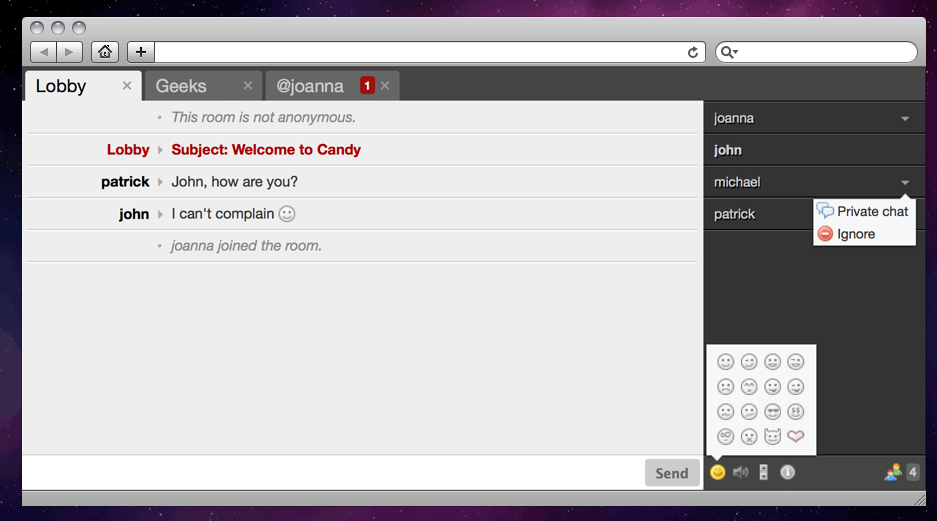Click the room occupants icon
The image size is (937, 521).
[892, 473]
